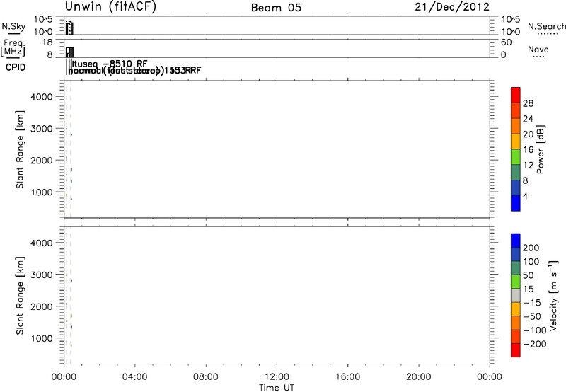Click the "08:00" time tick label
Image resolution: width=566 pixels, height=392 pixels.
pyautogui.click(x=206, y=377)
